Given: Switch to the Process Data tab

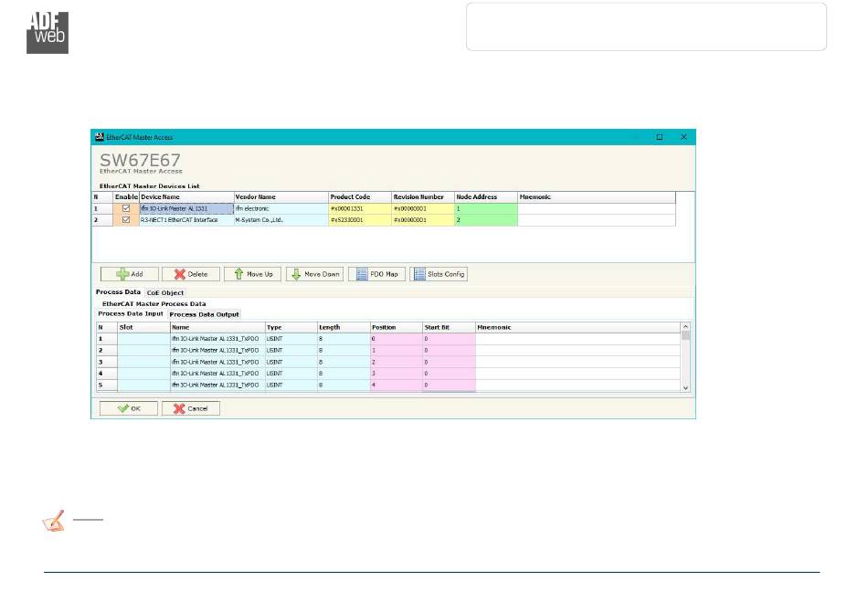Looking at the screenshot, I should click(x=118, y=292).
